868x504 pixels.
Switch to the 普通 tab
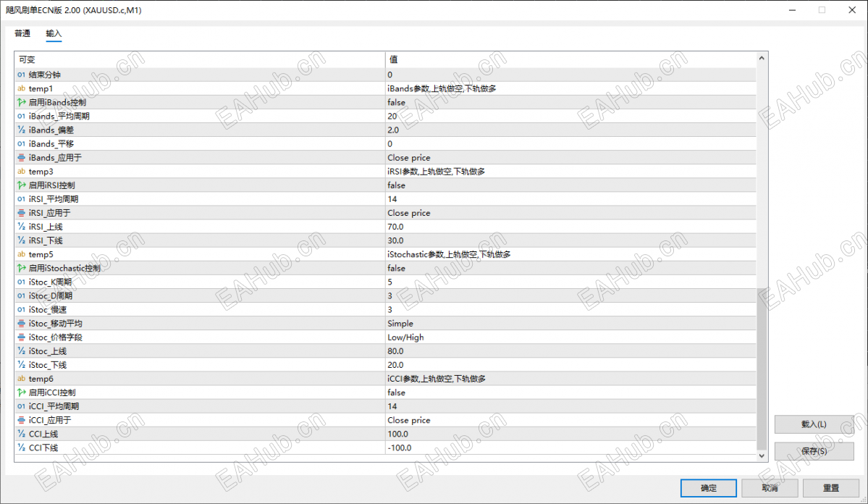pyautogui.click(x=22, y=34)
